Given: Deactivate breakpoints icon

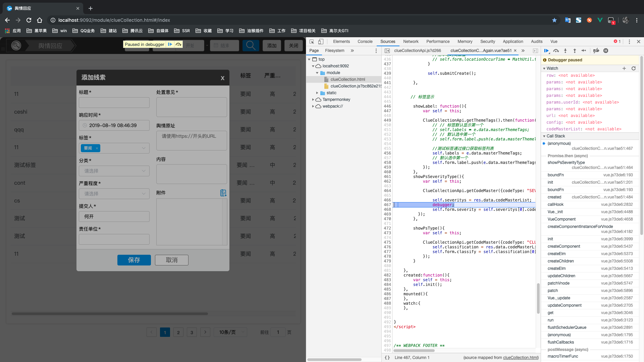Looking at the screenshot, I should click(596, 51).
